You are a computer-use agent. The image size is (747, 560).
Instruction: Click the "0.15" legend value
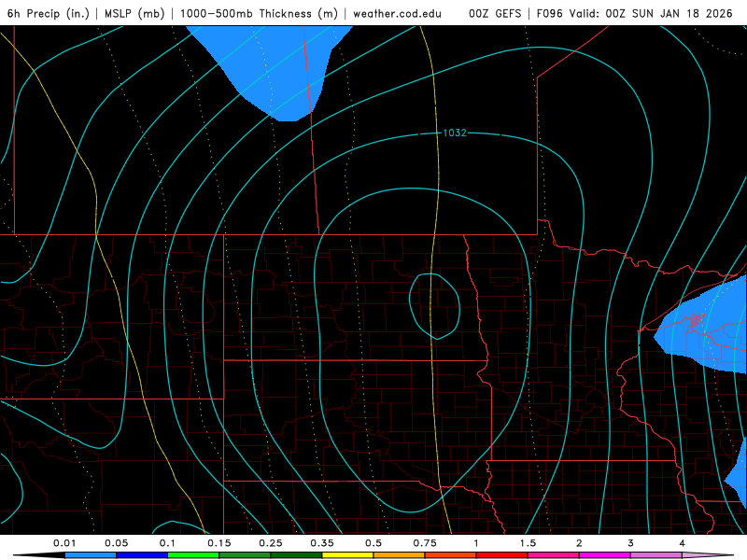click(x=219, y=543)
